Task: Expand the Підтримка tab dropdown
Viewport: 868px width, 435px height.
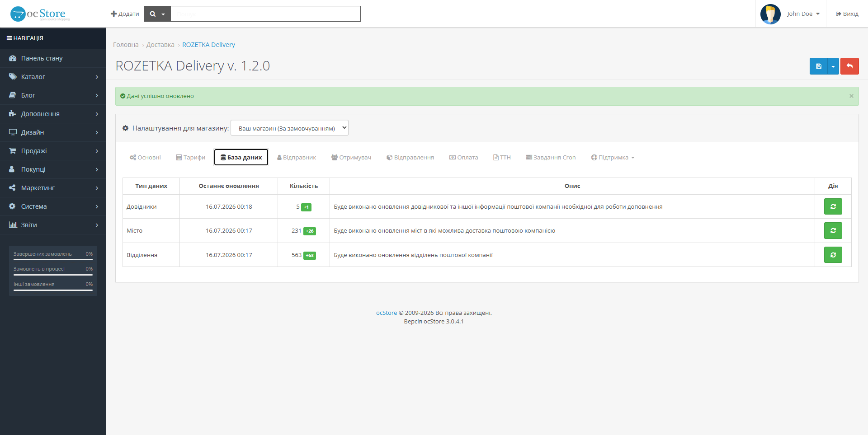Action: click(613, 157)
